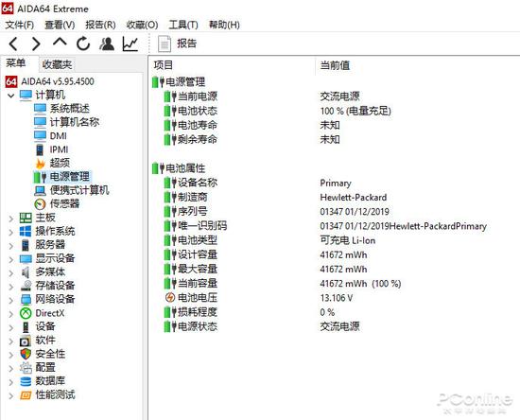Click the 数据库 database icon
Viewport: 520px width, 420px height.
coord(26,381)
